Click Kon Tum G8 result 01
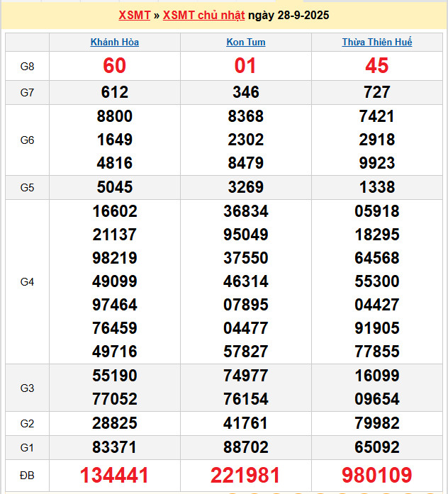This screenshot has height=494, width=448. [x=246, y=66]
